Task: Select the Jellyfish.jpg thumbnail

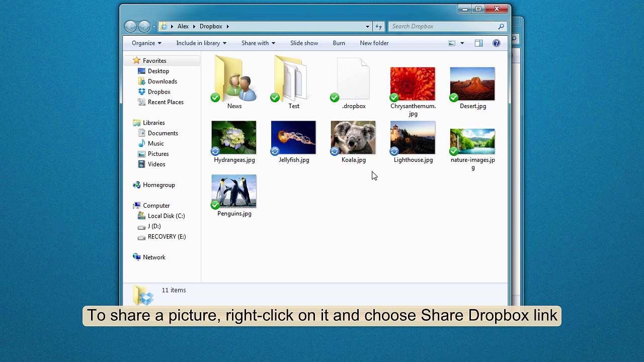Action: [293, 137]
